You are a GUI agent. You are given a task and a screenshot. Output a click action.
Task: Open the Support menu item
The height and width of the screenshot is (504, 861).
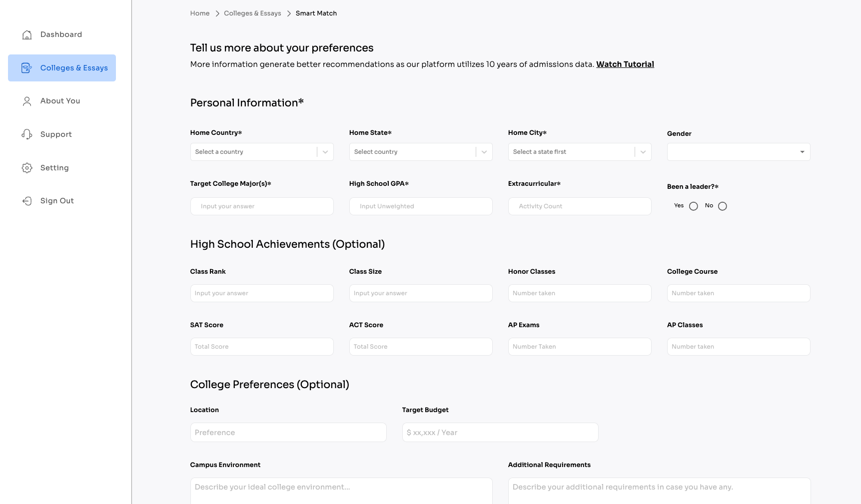(x=56, y=134)
